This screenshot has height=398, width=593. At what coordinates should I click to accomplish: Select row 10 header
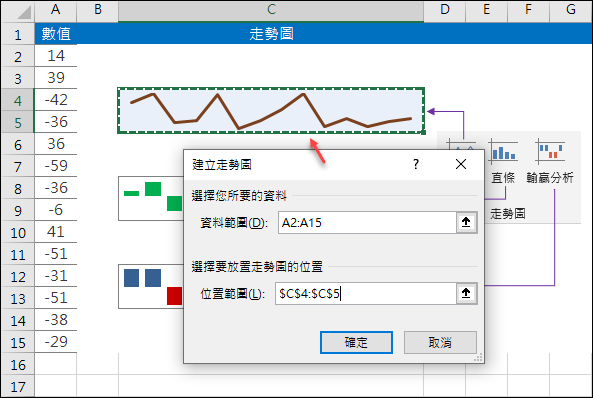pyautogui.click(x=18, y=232)
